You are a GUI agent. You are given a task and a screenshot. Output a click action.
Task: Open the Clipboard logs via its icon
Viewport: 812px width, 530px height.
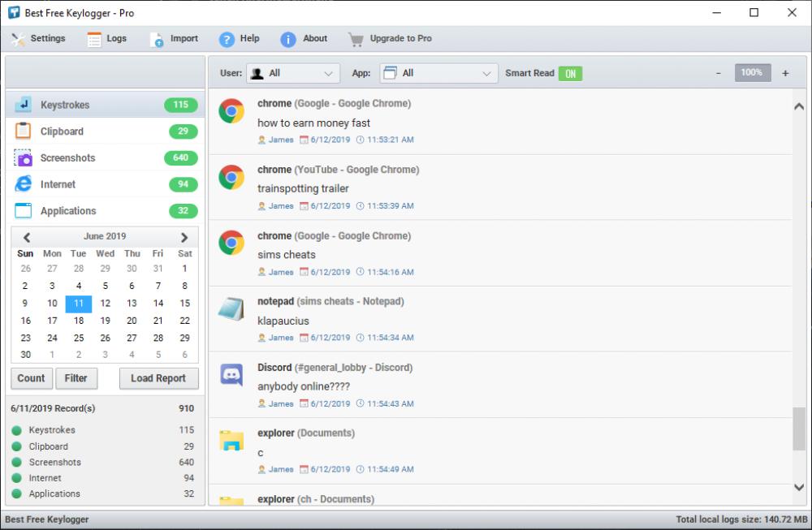click(24, 131)
